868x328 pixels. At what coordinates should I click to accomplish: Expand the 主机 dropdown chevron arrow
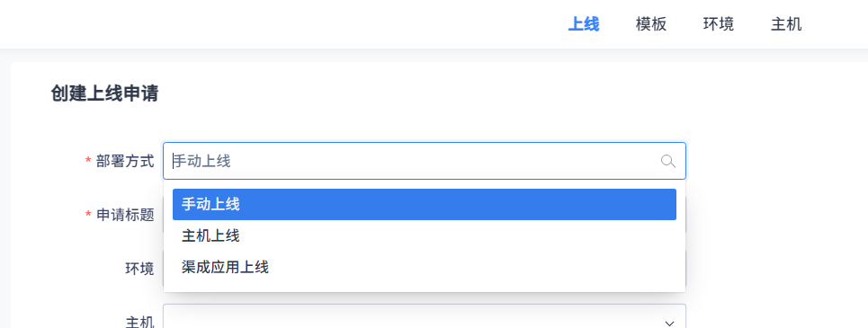669,323
